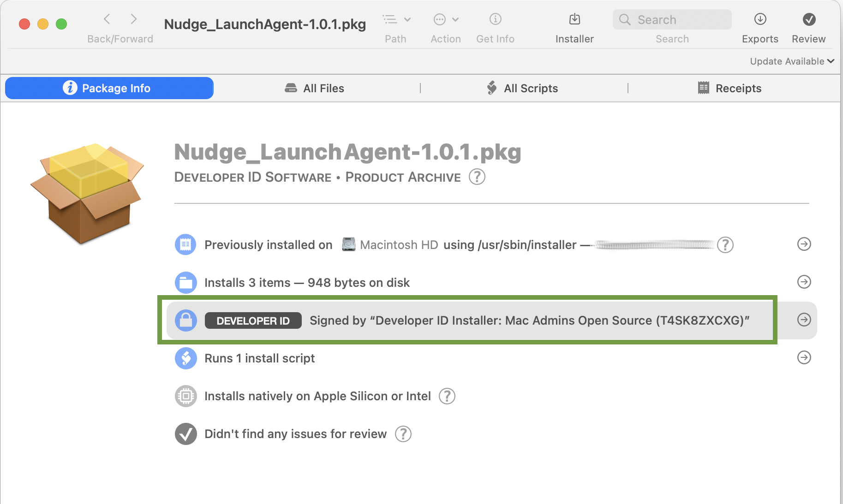843x504 pixels.
Task: Expand the Update Available notice
Action: [x=791, y=61]
